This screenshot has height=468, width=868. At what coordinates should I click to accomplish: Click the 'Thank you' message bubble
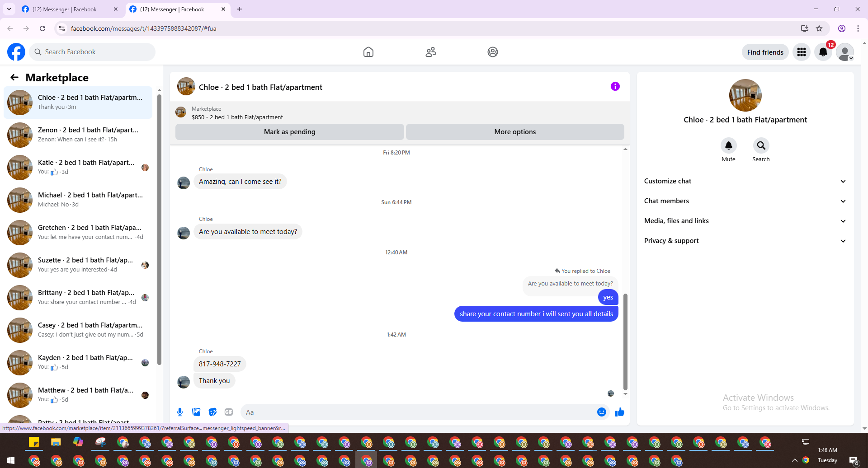point(214,381)
